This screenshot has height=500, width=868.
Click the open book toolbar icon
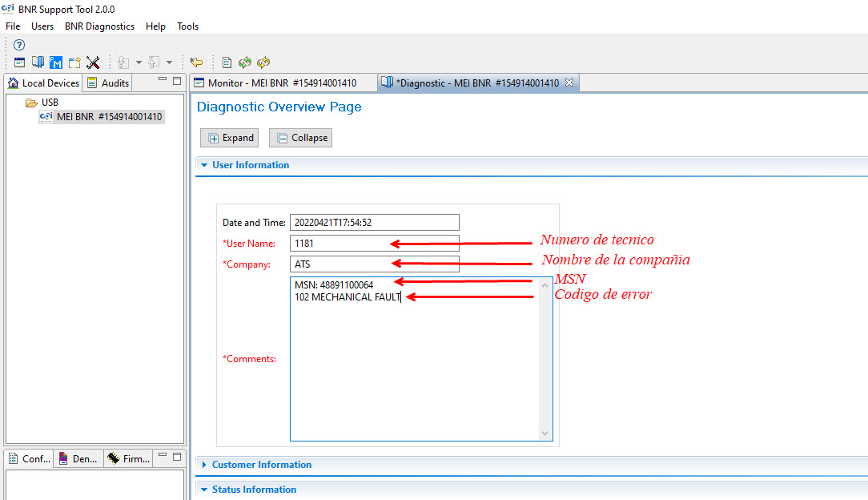[38, 62]
